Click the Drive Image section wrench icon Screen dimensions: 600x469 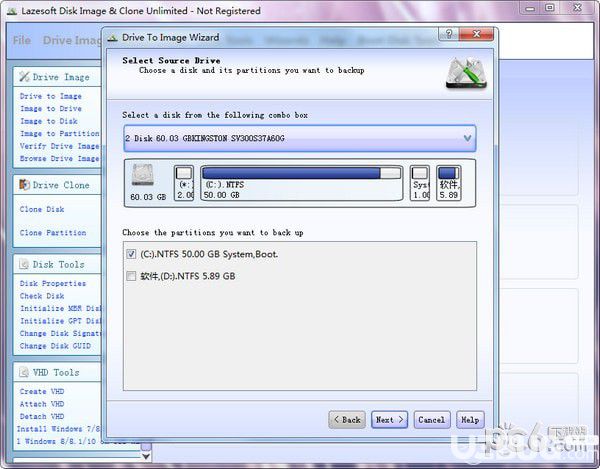[24, 77]
